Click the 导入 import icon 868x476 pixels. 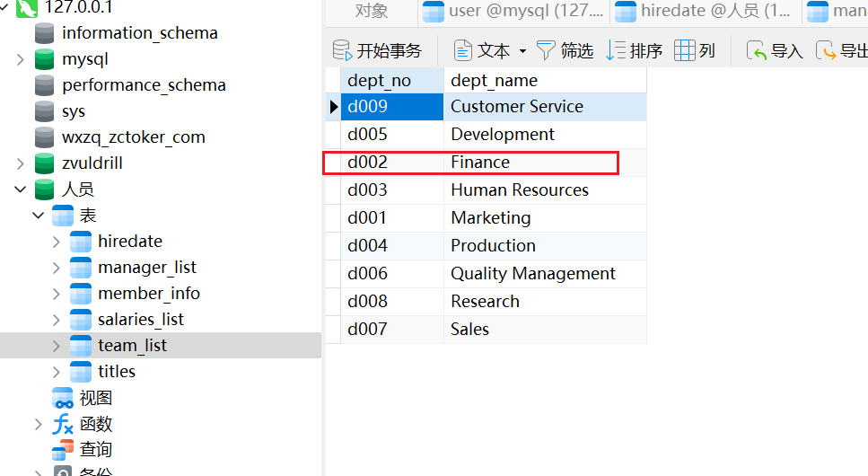click(x=756, y=50)
